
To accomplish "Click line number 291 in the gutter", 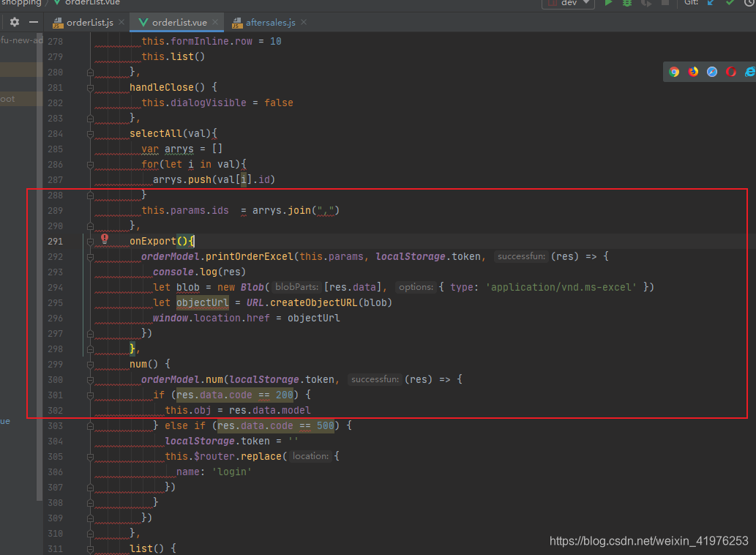I will (x=56, y=241).
